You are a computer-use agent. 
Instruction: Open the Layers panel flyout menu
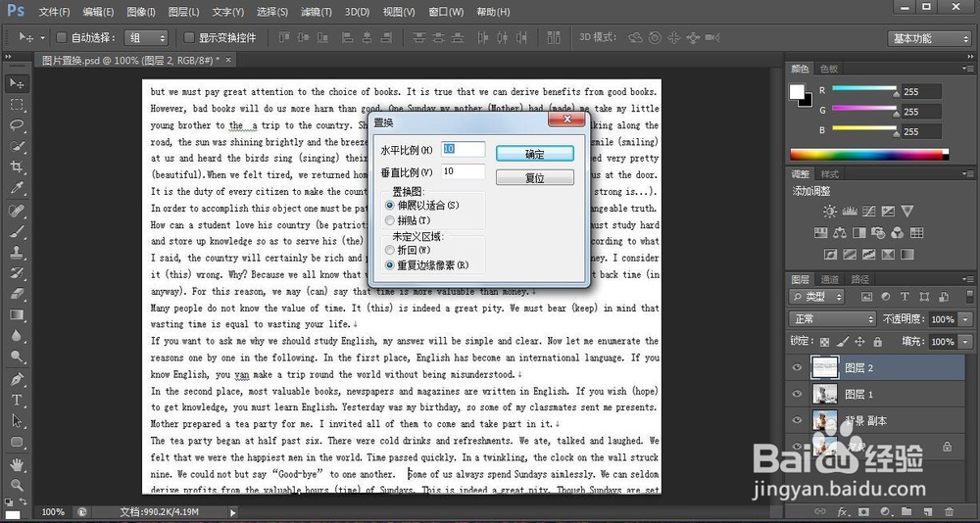[968, 279]
